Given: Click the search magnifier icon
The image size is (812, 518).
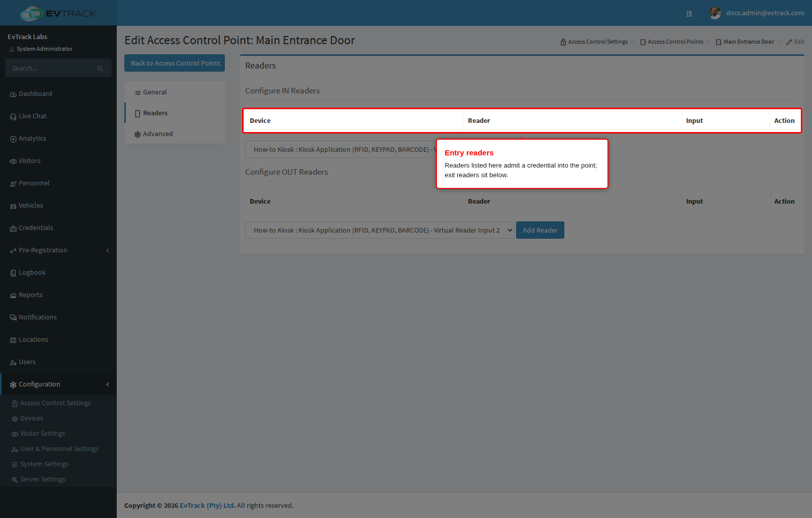Looking at the screenshot, I should (100, 69).
